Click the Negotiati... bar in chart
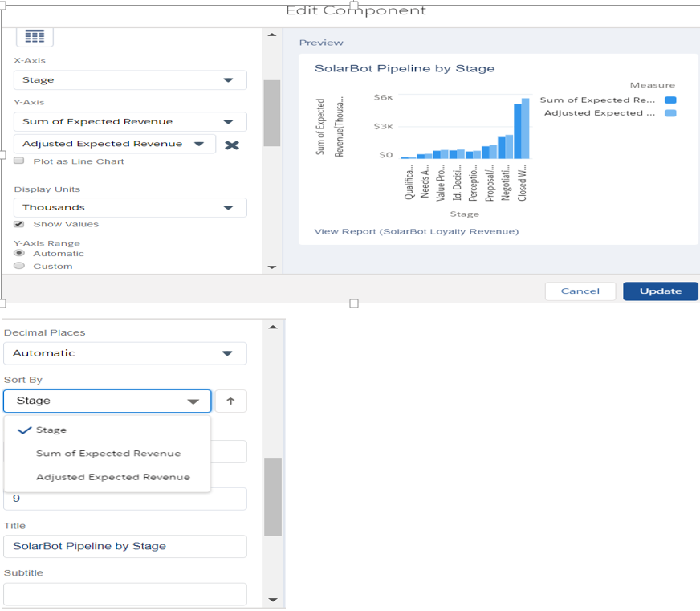Viewport: 700px width, 611px height. (506, 147)
